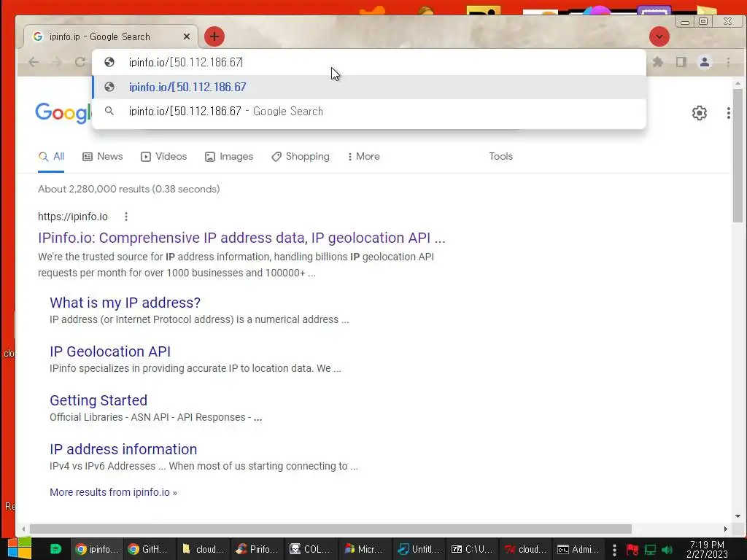The width and height of the screenshot is (747, 560).
Task: Click the address bar text ipinfo.io/[50.112.186.67
Action: pos(186,63)
